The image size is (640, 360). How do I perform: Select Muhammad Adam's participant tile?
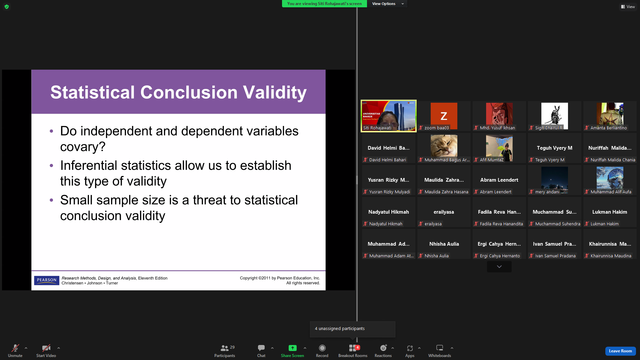[389, 244]
